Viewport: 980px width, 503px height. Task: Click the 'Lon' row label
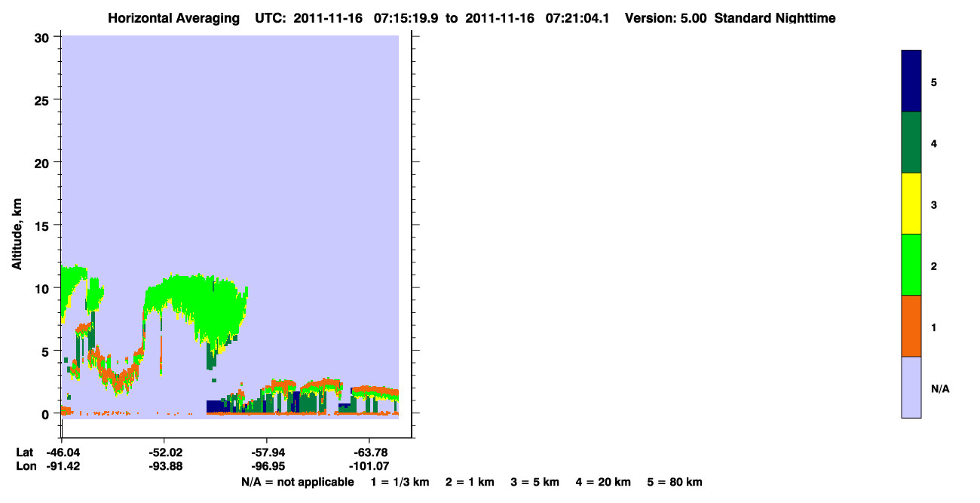[26, 467]
